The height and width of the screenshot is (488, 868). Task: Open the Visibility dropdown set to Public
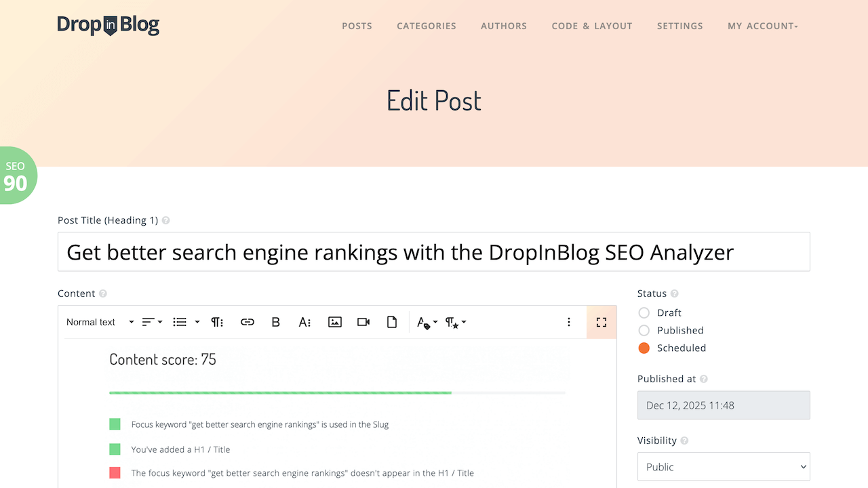pos(724,467)
